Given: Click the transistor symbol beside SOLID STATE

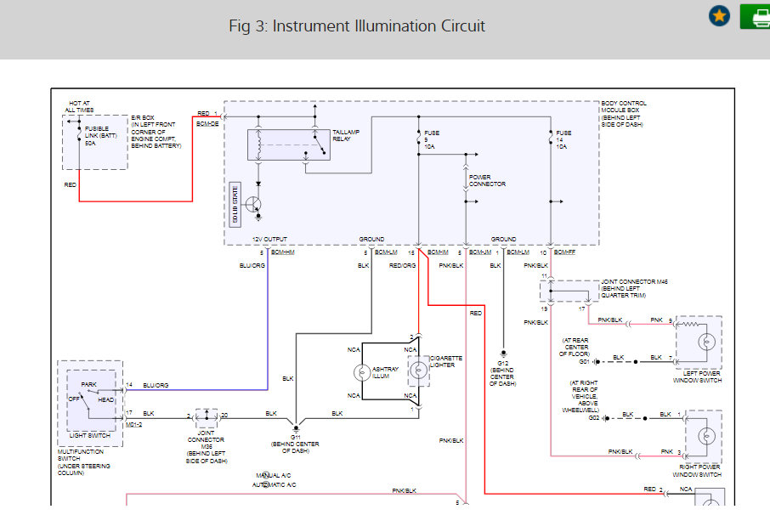Looking at the screenshot, I should 254,203.
